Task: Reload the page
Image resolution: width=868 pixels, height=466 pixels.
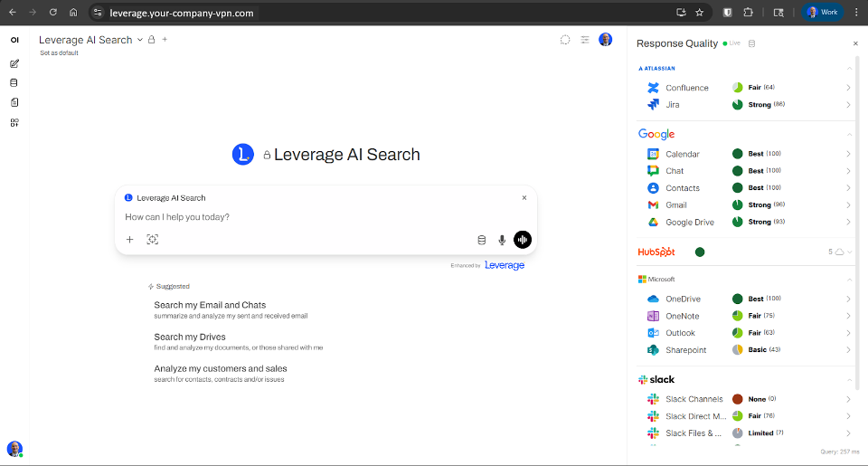Action: [53, 12]
